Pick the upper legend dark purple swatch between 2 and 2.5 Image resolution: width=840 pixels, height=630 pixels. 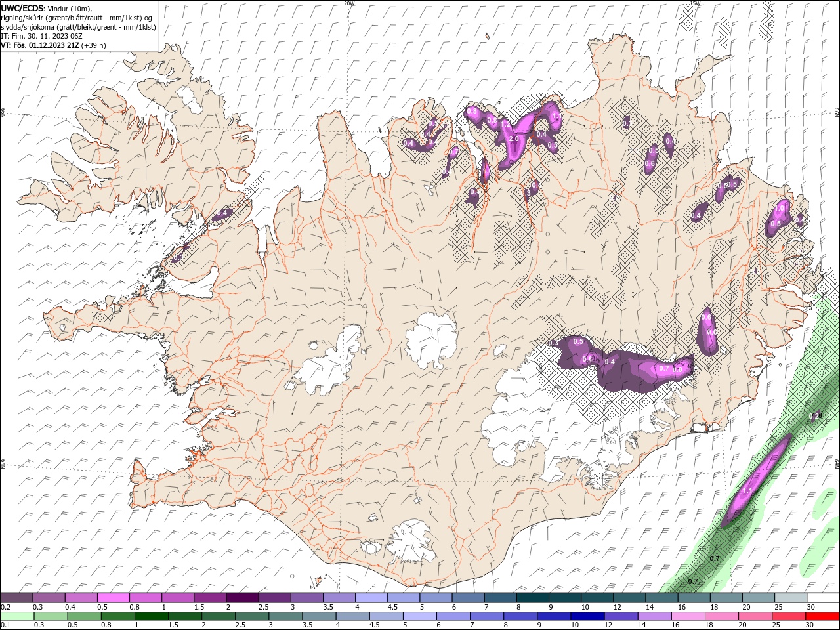coord(242,598)
